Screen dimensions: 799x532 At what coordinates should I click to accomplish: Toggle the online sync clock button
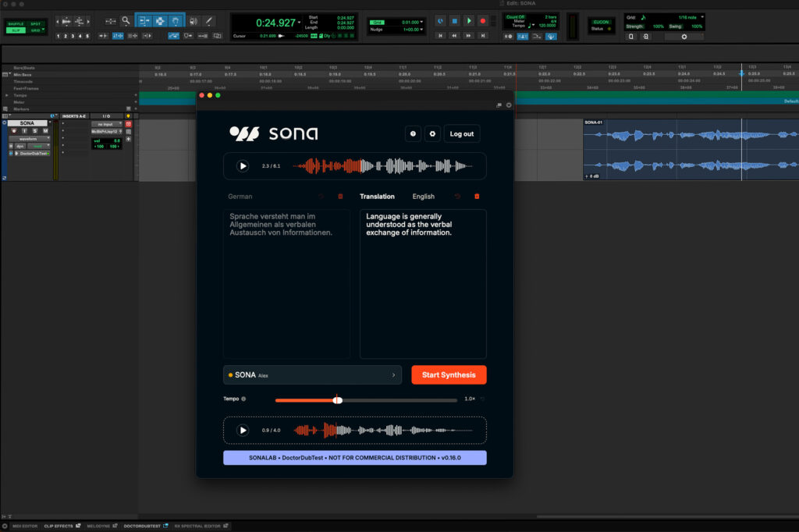pos(440,21)
